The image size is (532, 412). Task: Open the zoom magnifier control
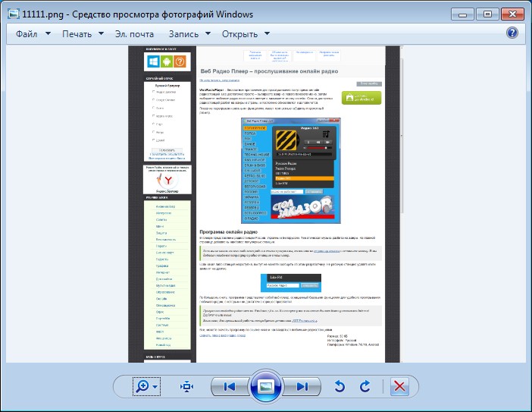(x=142, y=386)
